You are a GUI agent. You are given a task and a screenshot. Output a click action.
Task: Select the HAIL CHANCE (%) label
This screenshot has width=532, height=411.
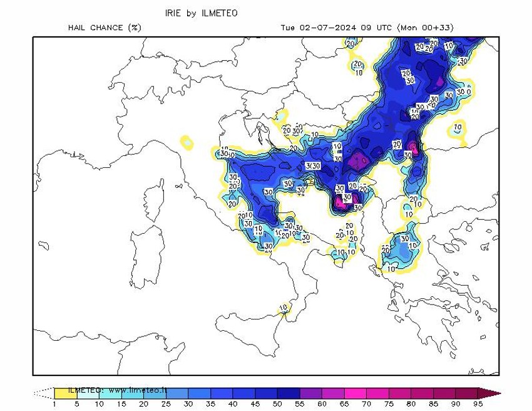pyautogui.click(x=106, y=28)
